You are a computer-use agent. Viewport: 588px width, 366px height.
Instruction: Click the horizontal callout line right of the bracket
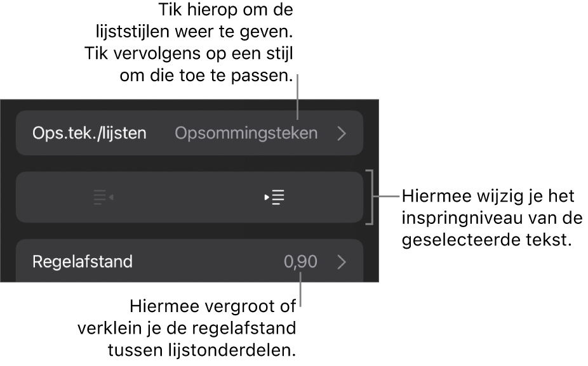point(386,197)
